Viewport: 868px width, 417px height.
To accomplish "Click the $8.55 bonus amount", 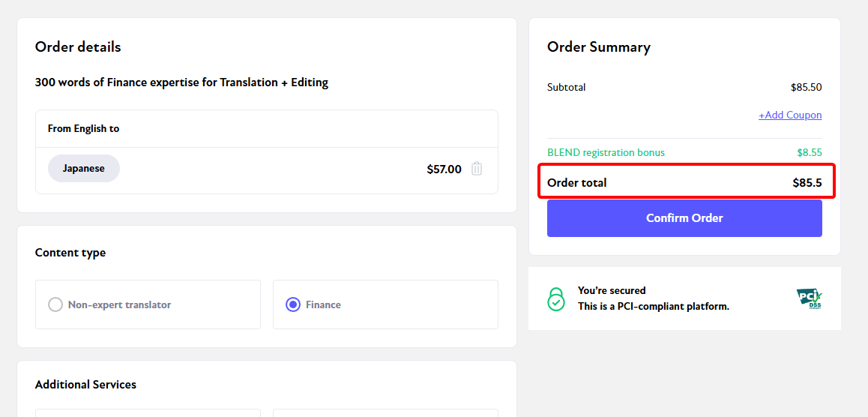I will 810,152.
